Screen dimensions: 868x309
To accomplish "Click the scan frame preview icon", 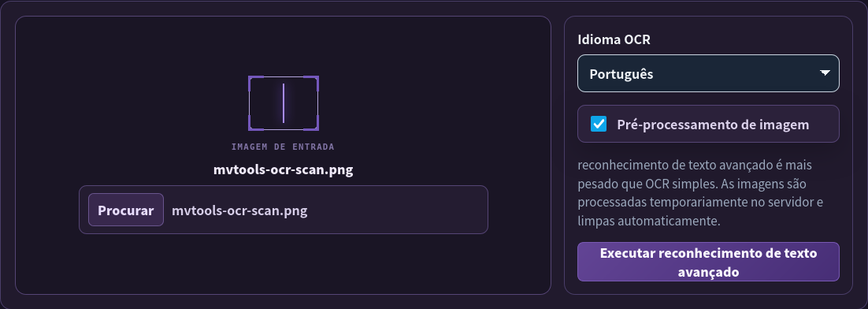I will pyautogui.click(x=284, y=103).
